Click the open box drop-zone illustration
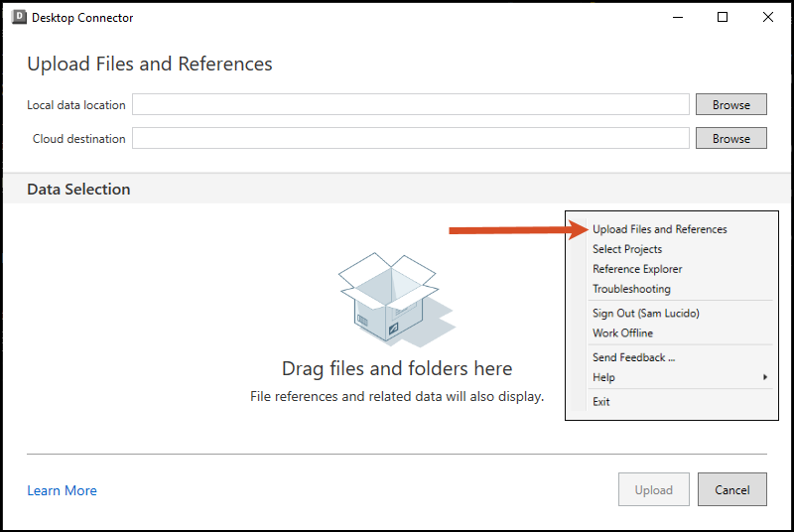This screenshot has width=794, height=532. point(396,300)
